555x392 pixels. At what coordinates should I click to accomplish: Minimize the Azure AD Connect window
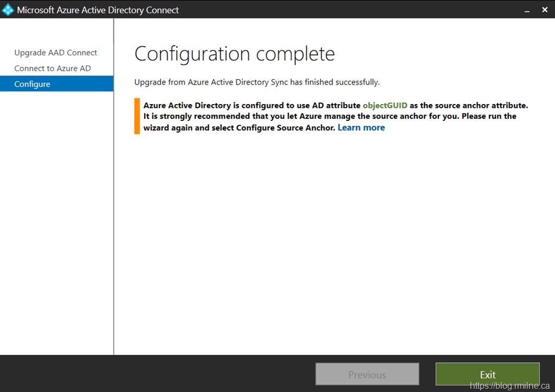(x=525, y=10)
